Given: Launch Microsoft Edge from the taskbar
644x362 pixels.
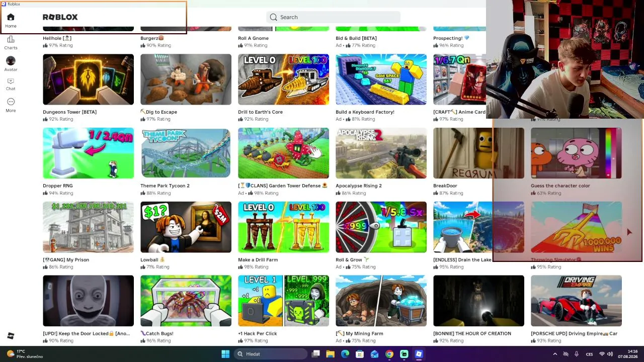Looking at the screenshot, I should (x=345, y=354).
